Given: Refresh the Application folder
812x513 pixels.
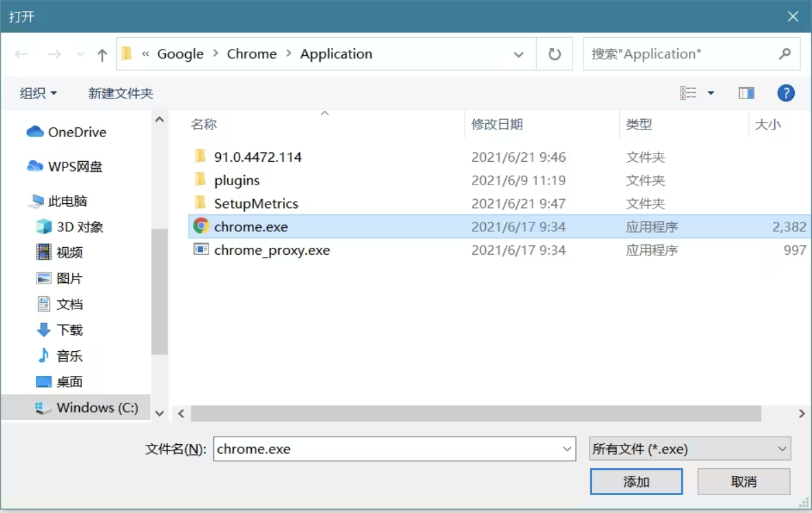Looking at the screenshot, I should (x=554, y=54).
